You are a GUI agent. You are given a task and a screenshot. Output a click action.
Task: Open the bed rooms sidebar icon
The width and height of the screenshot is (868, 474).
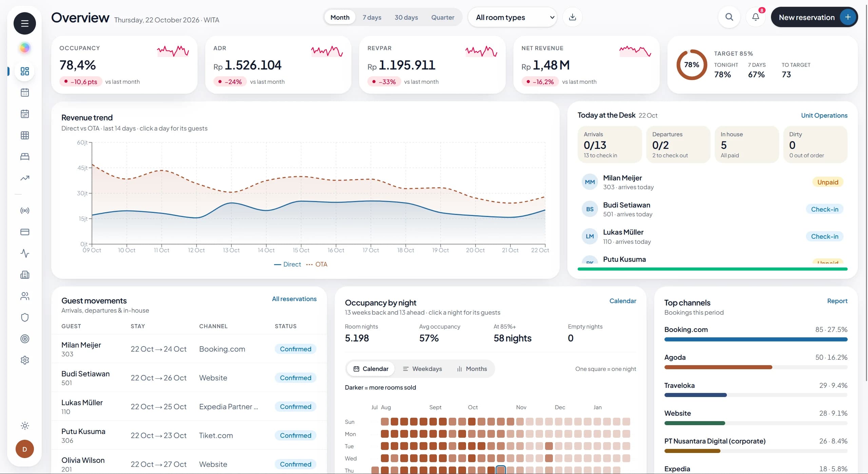[24, 157]
